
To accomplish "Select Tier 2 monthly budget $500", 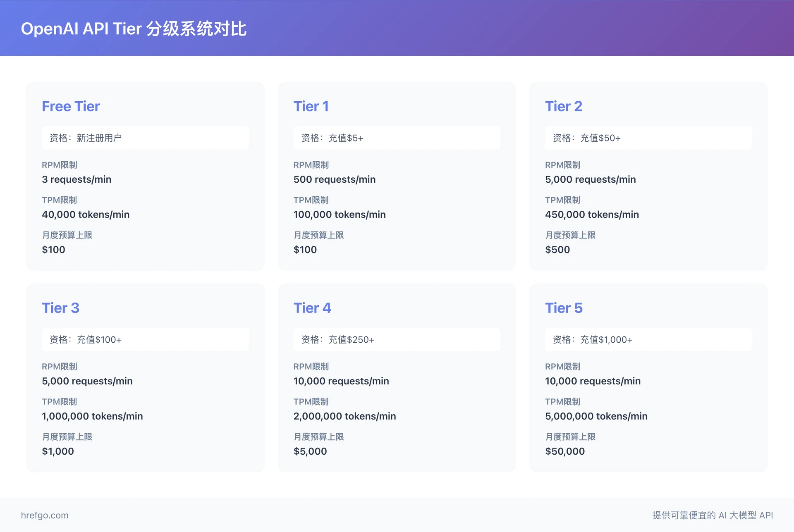I will pos(557,249).
